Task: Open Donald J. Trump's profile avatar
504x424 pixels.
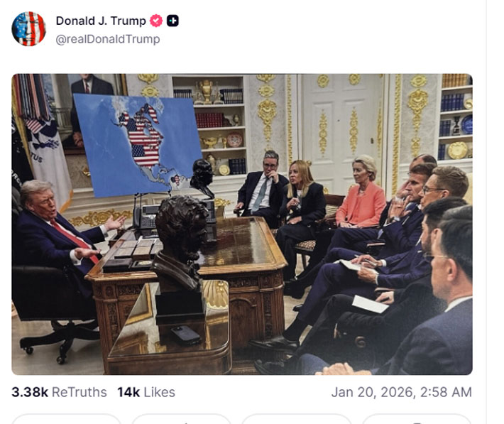Action: 29,29
